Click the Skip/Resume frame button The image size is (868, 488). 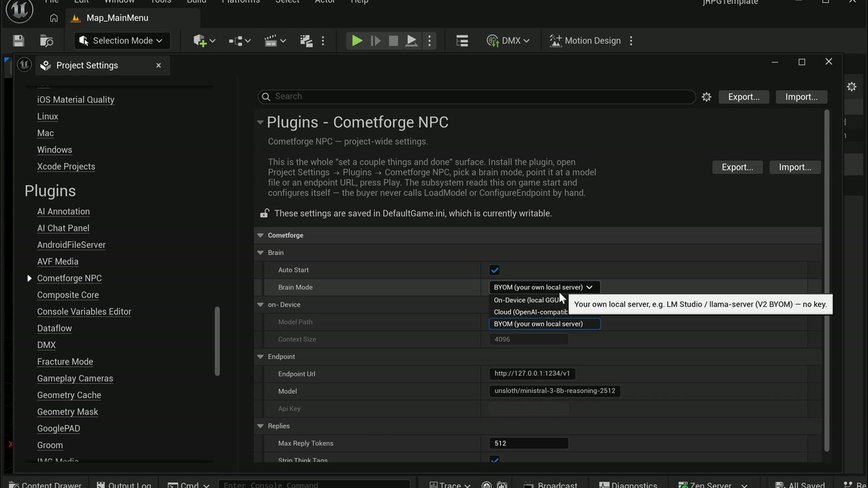pos(375,41)
